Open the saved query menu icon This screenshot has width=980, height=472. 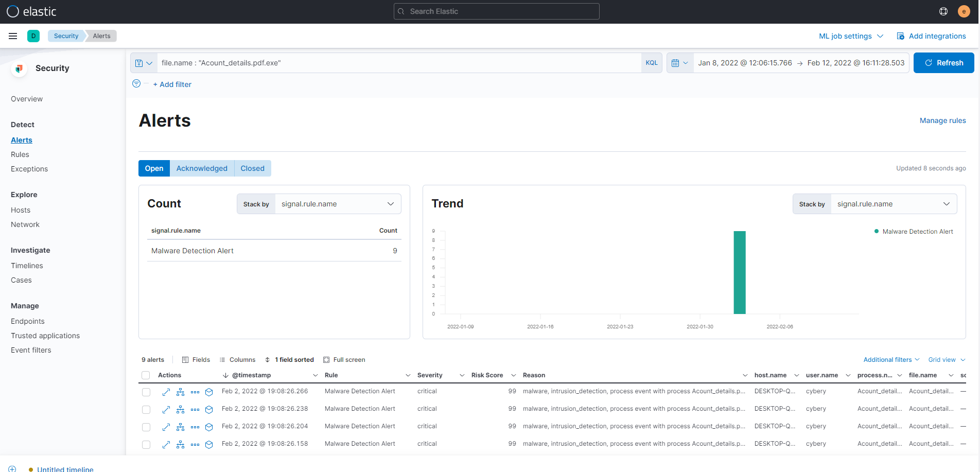(x=144, y=63)
